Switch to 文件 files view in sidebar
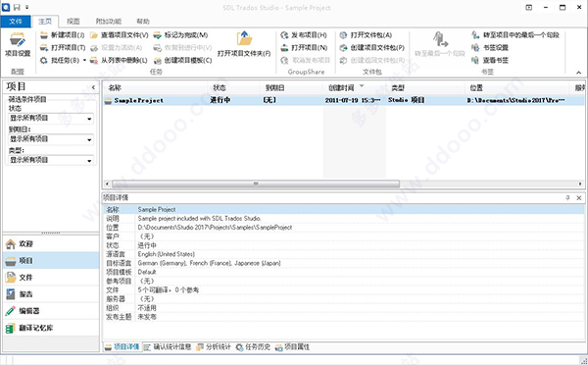The image size is (588, 365). click(51, 278)
